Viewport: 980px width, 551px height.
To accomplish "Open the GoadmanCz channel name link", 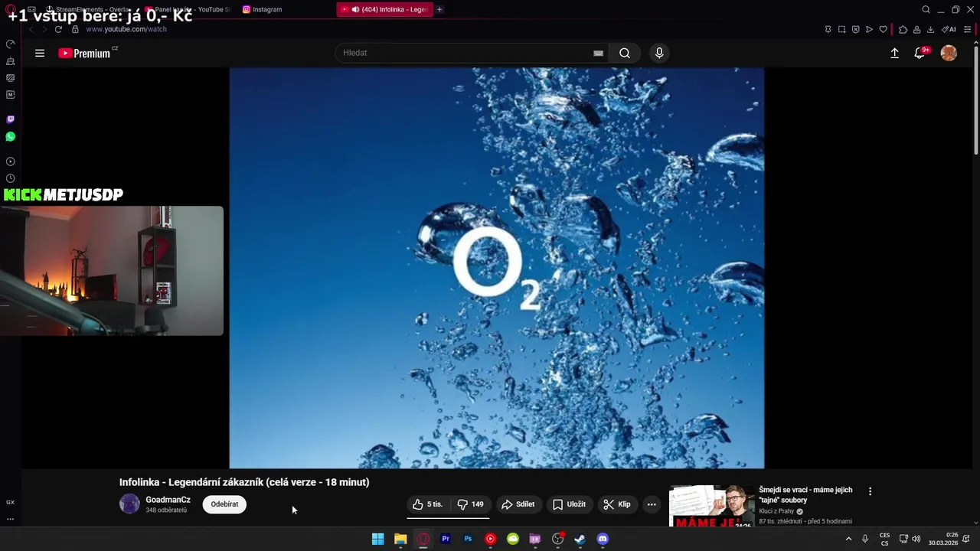I will click(x=168, y=500).
